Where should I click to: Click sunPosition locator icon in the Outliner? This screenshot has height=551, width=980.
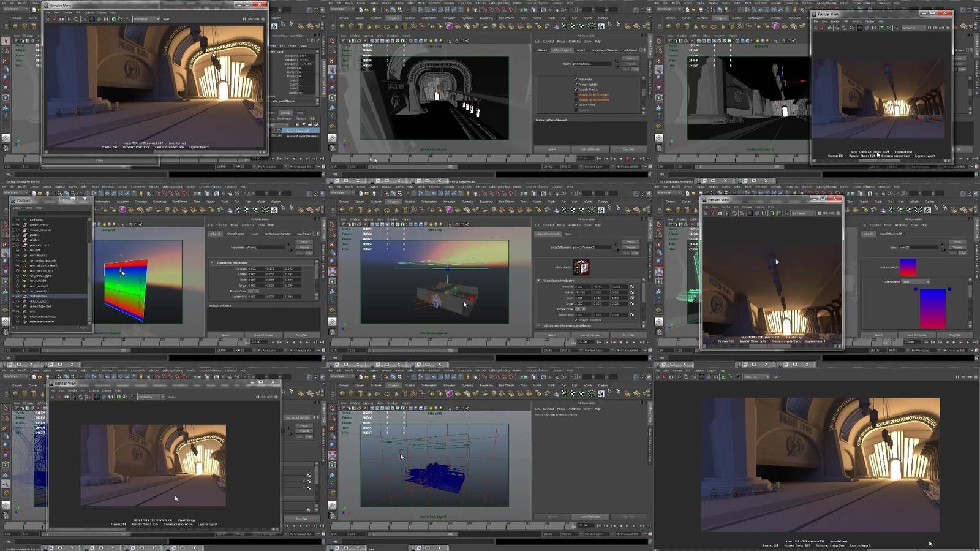24,219
